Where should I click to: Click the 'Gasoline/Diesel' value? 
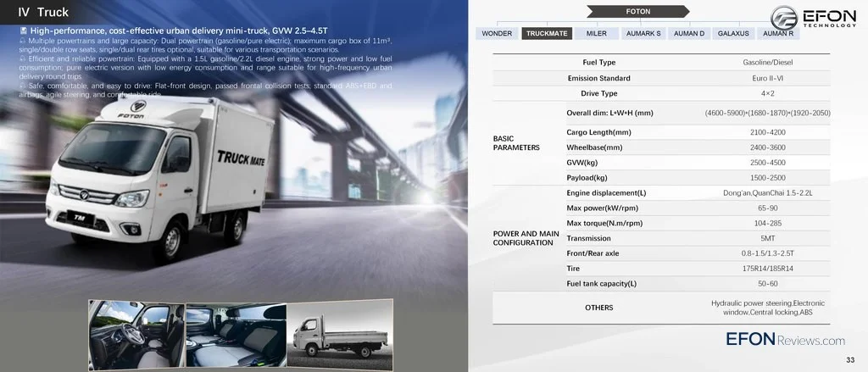click(x=767, y=63)
